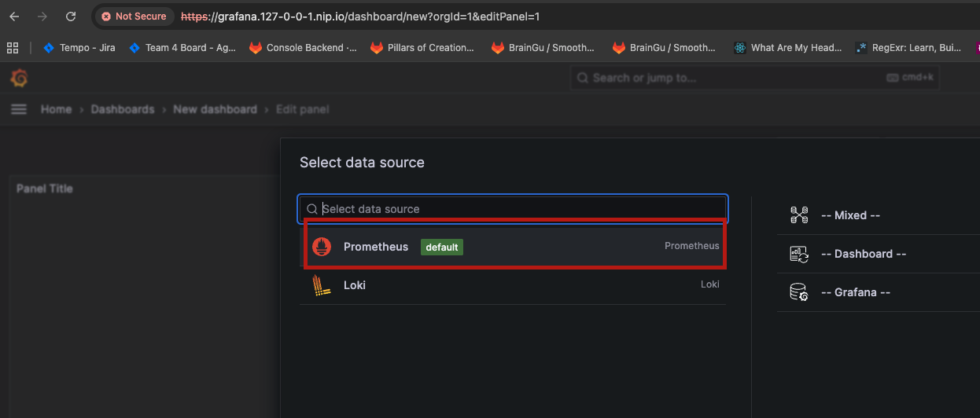Reload the page with the refresh icon
Viewport: 980px width, 418px height.
[x=71, y=16]
